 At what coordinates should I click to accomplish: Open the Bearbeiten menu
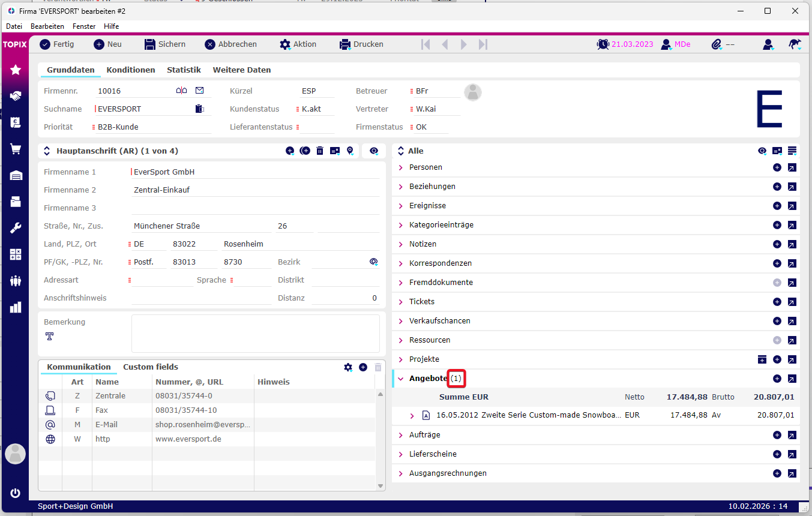point(47,26)
